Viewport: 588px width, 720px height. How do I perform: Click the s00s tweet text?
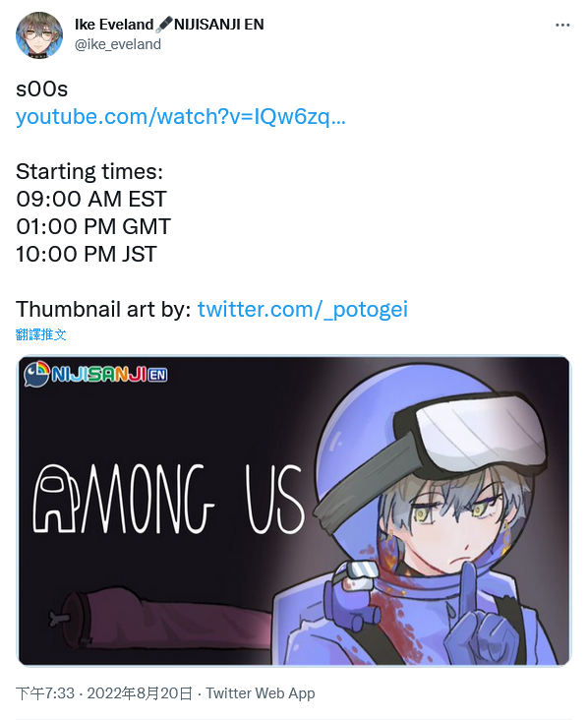[x=41, y=90]
